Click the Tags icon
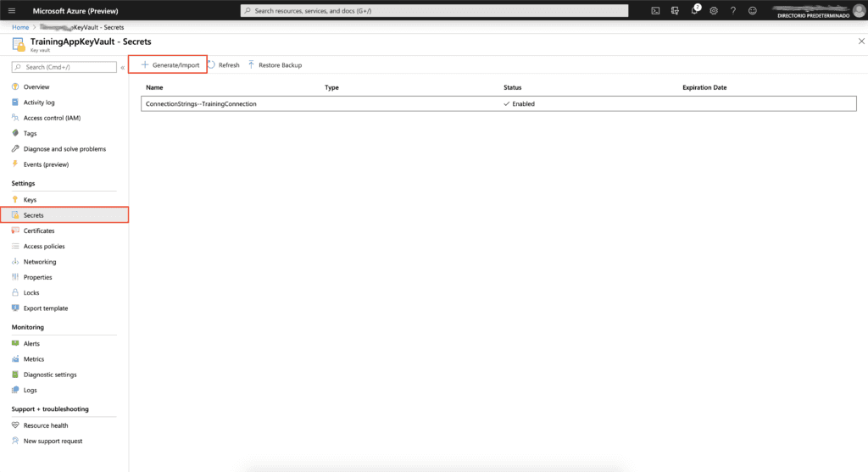Viewport: 868px width, 472px height. (x=15, y=133)
